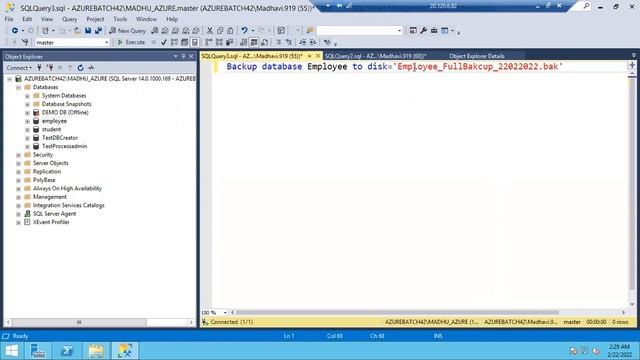Switch to Object Explorer Details tab
The width and height of the screenshot is (640, 360).
477,56
